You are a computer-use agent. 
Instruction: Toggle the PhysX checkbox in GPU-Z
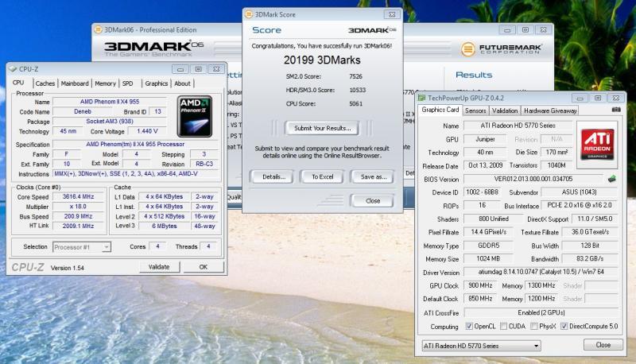pyautogui.click(x=533, y=326)
